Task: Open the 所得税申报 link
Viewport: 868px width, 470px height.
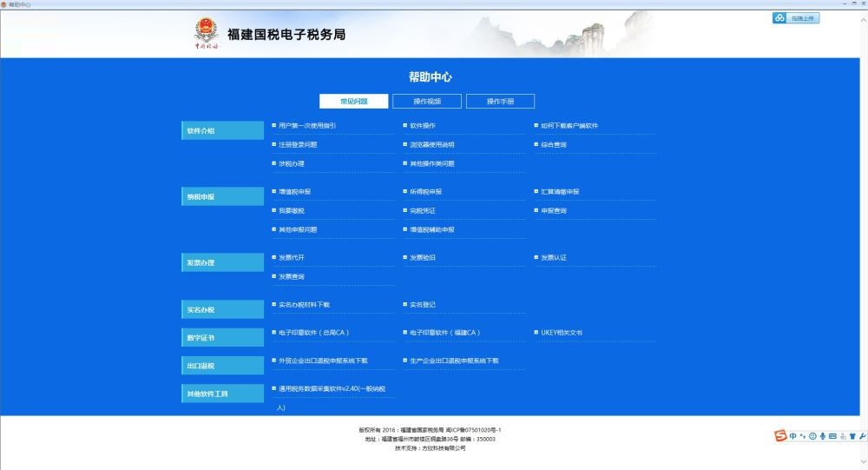Action: (425, 192)
